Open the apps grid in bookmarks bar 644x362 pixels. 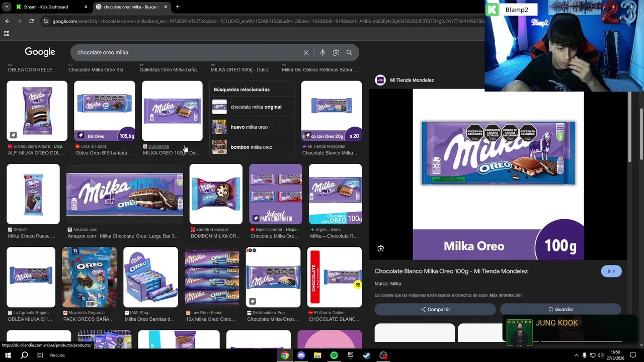7,34
